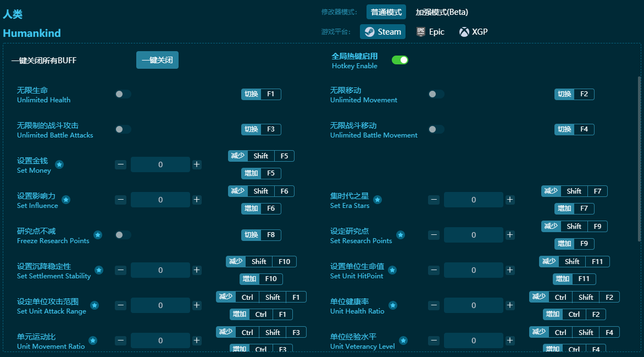644x357 pixels.
Task: Click the star icon beside Set Influence
Action: [66, 200]
